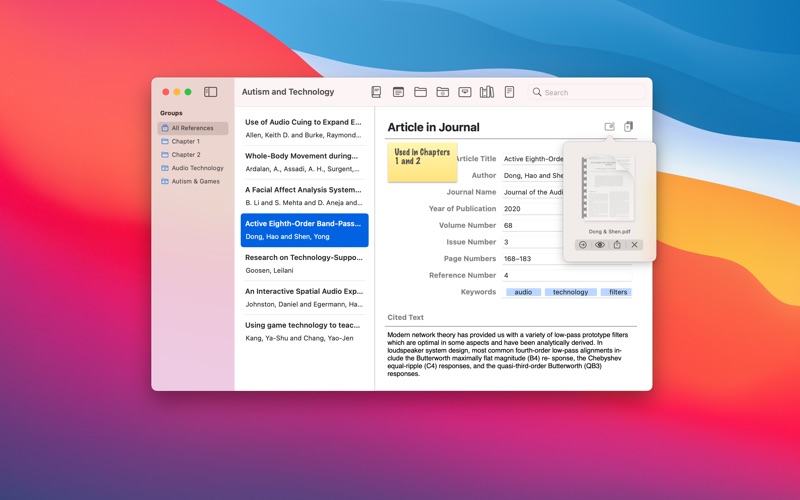Select the Chapter 1 group
This screenshot has width=800, height=500.
click(193, 141)
